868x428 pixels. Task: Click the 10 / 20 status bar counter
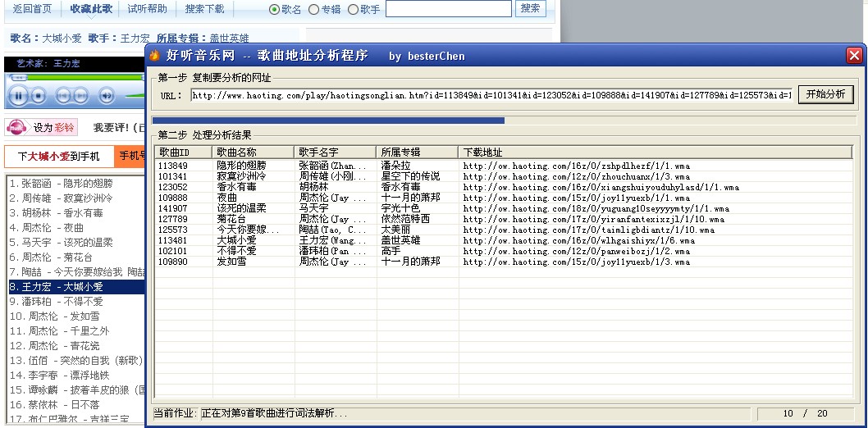pos(806,413)
